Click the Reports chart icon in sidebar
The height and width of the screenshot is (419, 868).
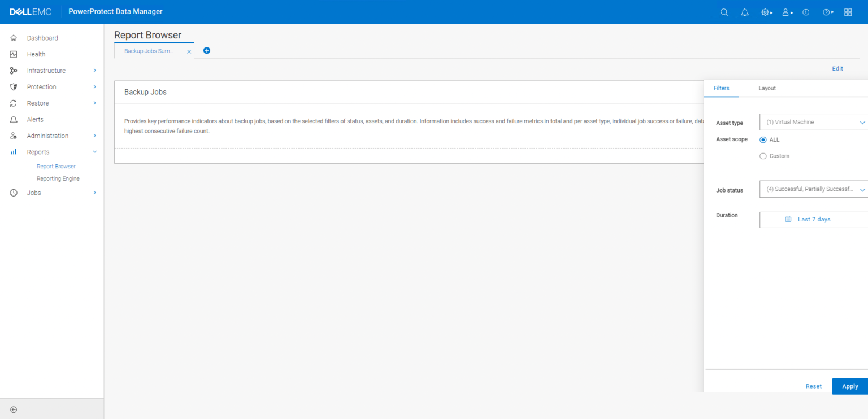pyautogui.click(x=13, y=151)
